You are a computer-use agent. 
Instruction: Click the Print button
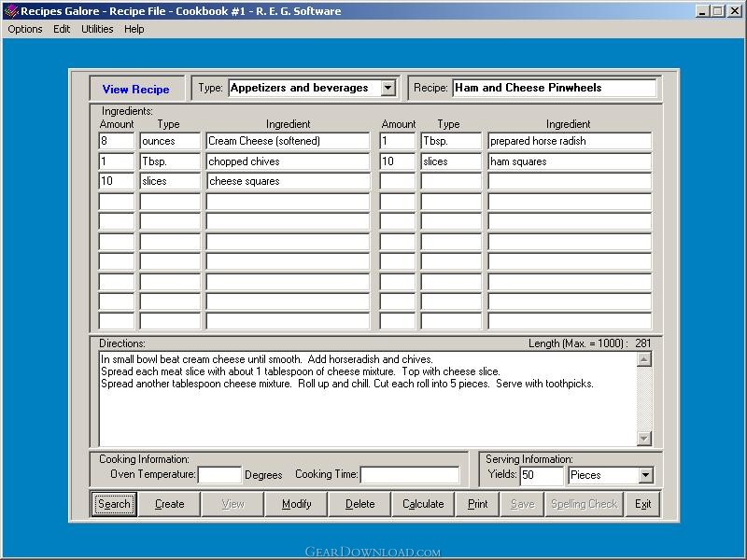tap(477, 504)
